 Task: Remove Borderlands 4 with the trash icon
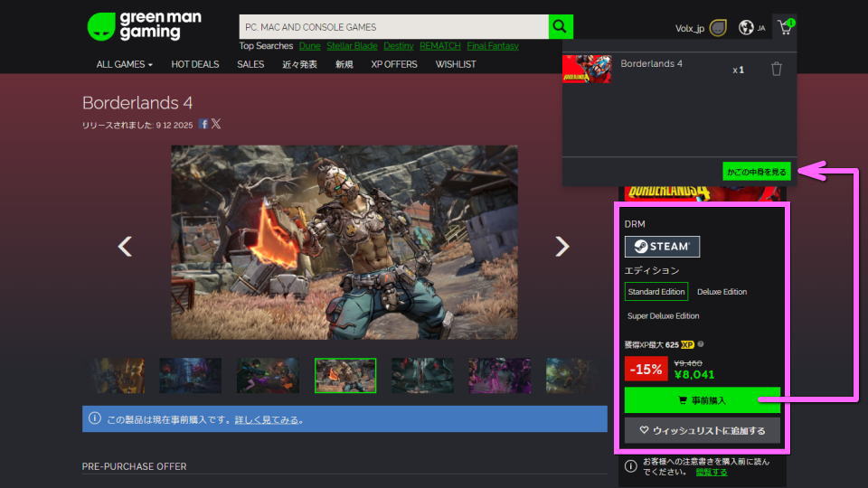click(x=776, y=70)
